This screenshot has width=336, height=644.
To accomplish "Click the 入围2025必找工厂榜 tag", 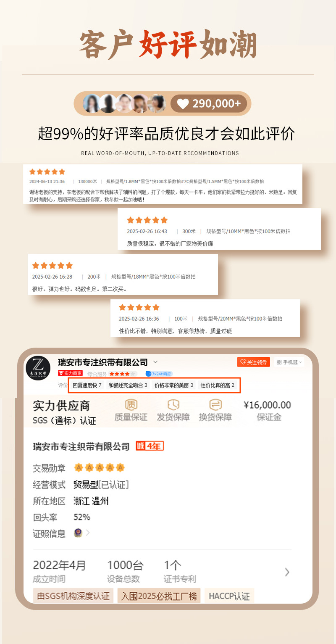I will [x=159, y=596].
